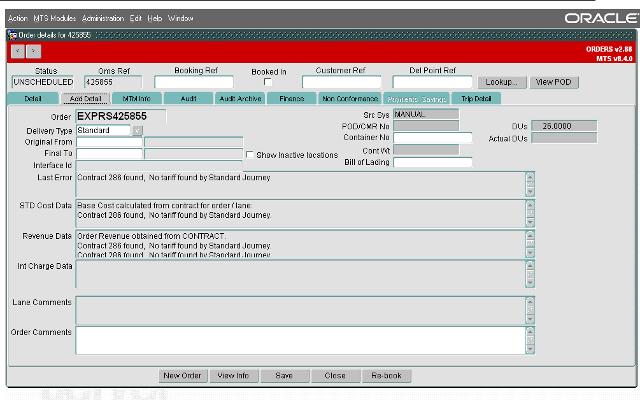Click scroll up arrow of Order Comments box
The width and height of the screenshot is (640, 400).
pyautogui.click(x=530, y=331)
